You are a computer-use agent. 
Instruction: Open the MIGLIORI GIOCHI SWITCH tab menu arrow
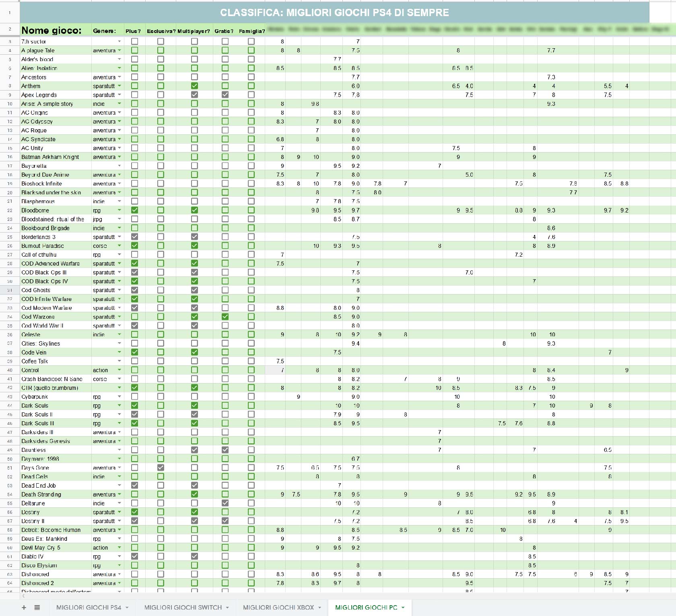click(227, 608)
